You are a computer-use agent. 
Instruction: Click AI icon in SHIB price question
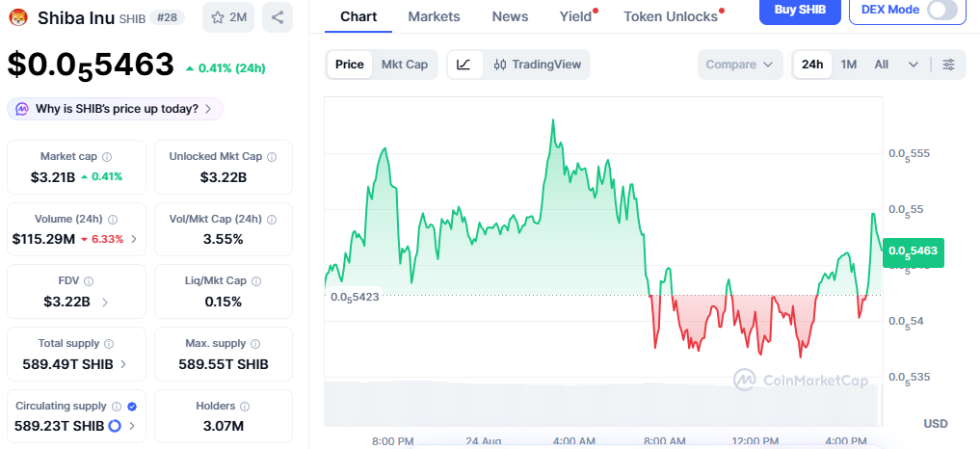[x=21, y=109]
